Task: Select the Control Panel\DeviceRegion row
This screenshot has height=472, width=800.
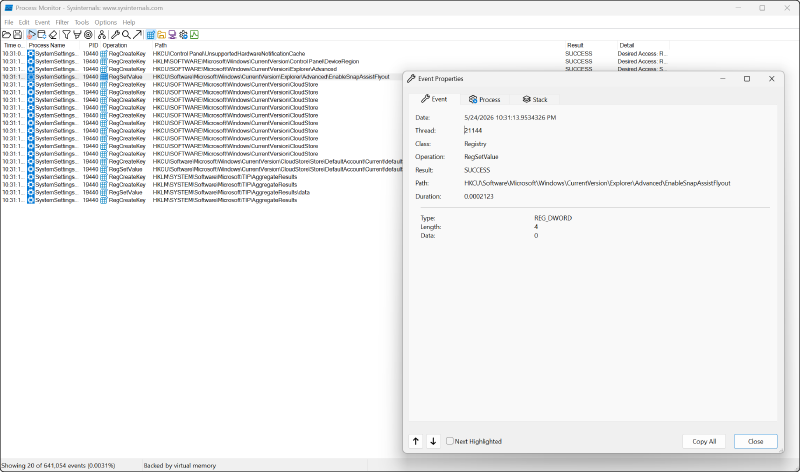Action: click(334, 61)
